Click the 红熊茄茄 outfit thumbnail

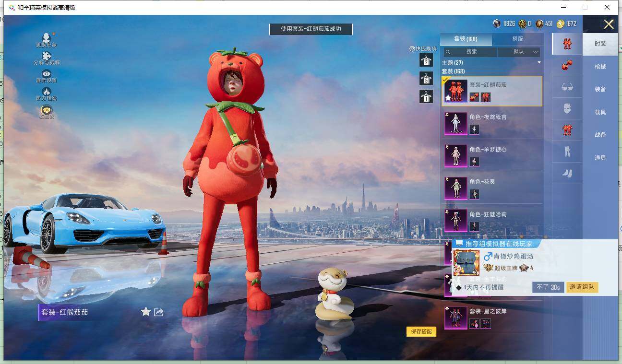tap(455, 91)
